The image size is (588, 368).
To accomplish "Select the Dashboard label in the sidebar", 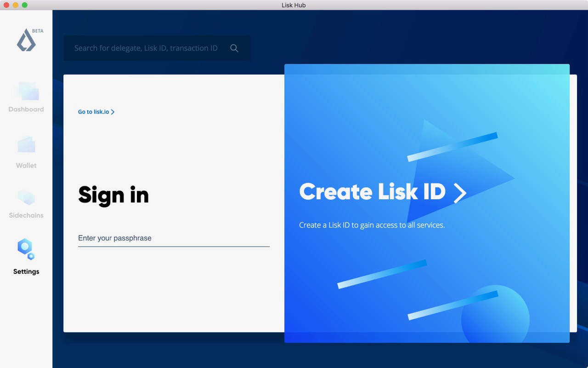I will pos(26,109).
